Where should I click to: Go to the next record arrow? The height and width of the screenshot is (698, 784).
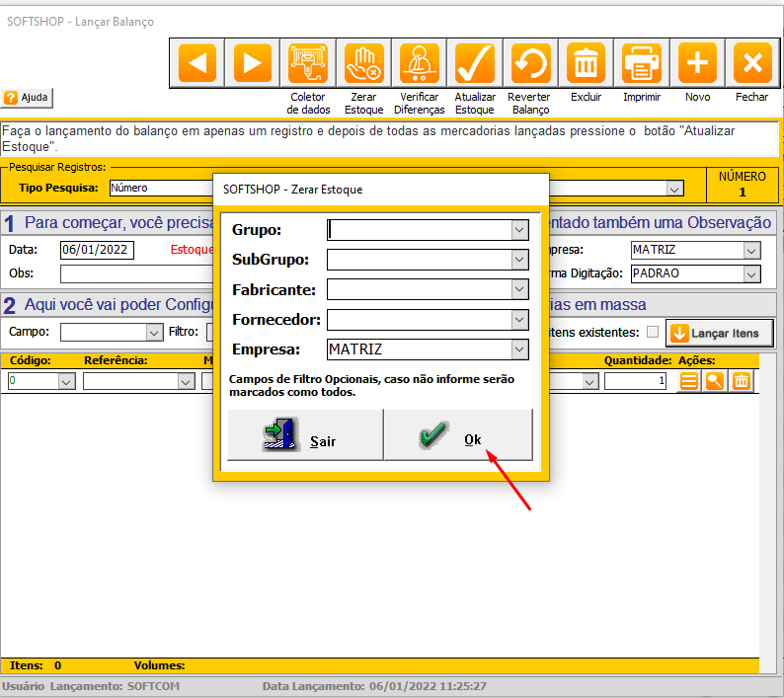coord(253,64)
